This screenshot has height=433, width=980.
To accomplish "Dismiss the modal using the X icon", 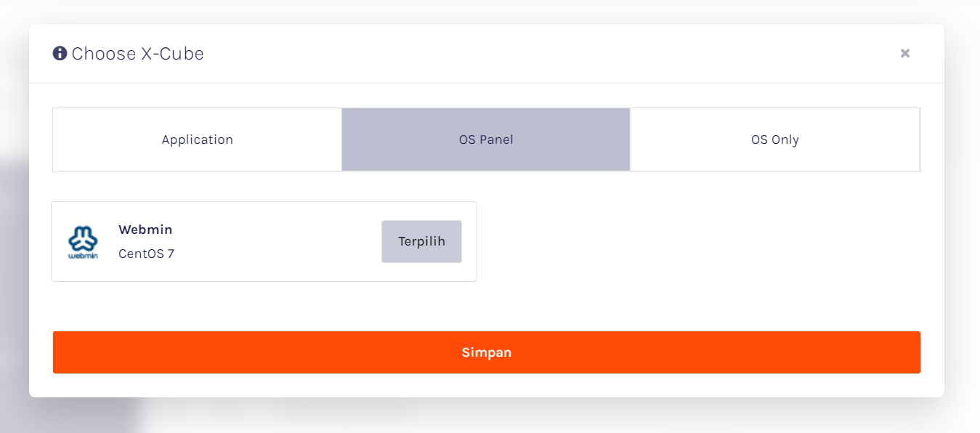I will 905,53.
